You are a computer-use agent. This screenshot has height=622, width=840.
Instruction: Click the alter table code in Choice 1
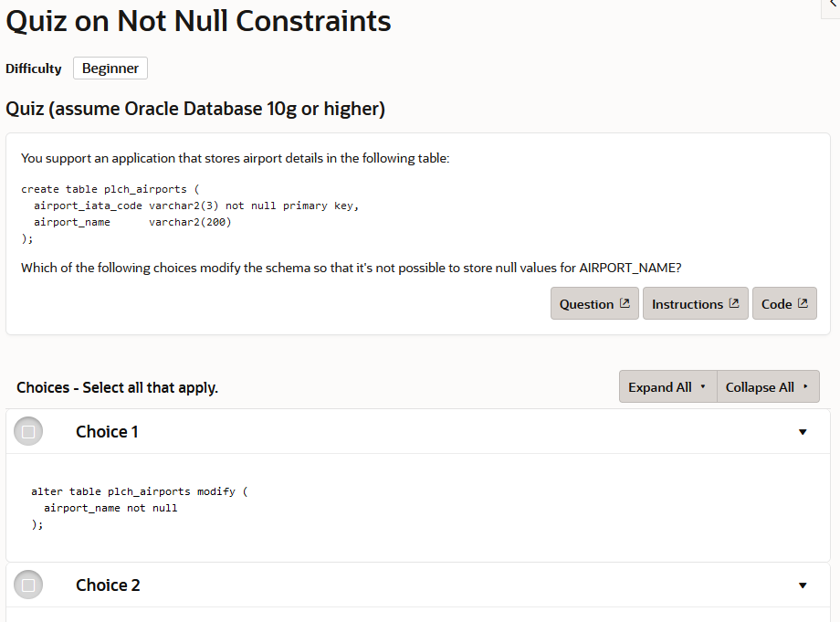pyautogui.click(x=139, y=508)
